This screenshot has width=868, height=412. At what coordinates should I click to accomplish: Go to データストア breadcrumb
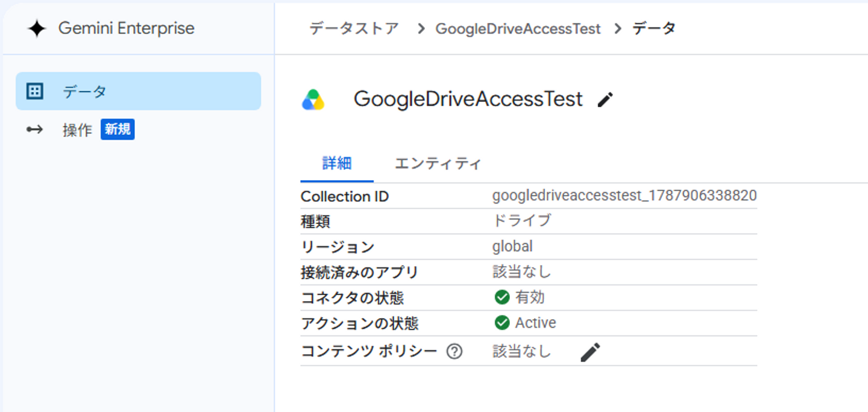click(354, 28)
